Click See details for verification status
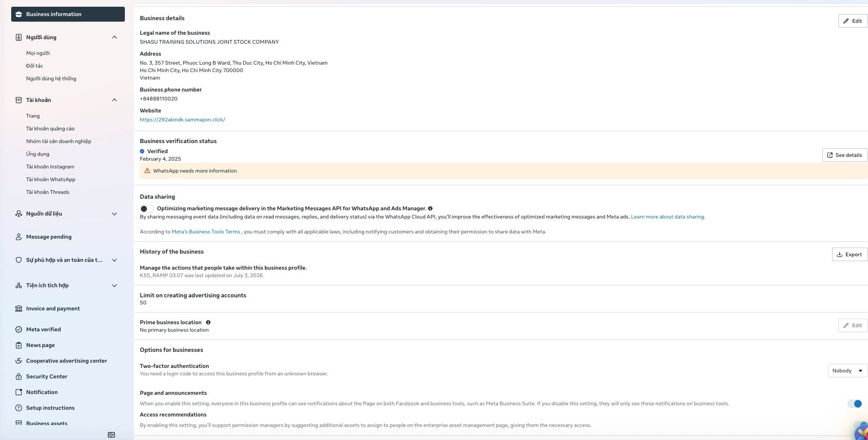 pyautogui.click(x=844, y=155)
